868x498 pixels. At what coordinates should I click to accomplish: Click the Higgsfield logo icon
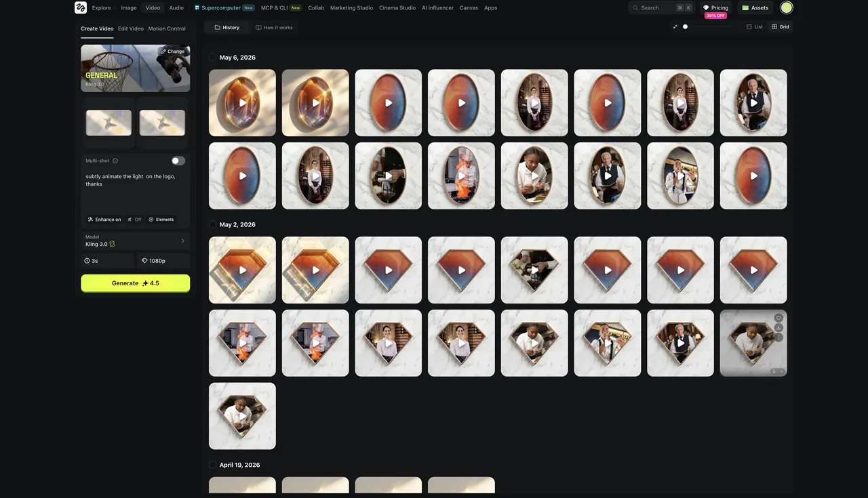coord(81,7)
